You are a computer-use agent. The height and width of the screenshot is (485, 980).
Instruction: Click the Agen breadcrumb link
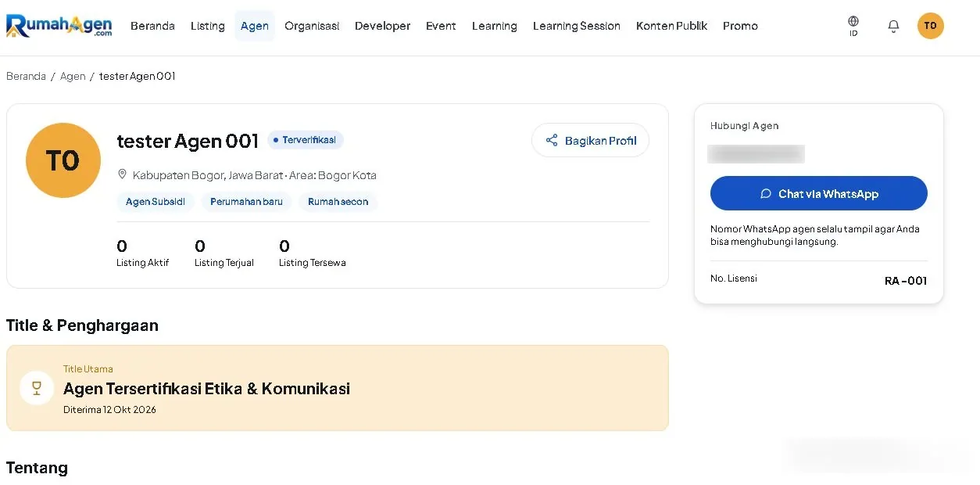click(73, 76)
